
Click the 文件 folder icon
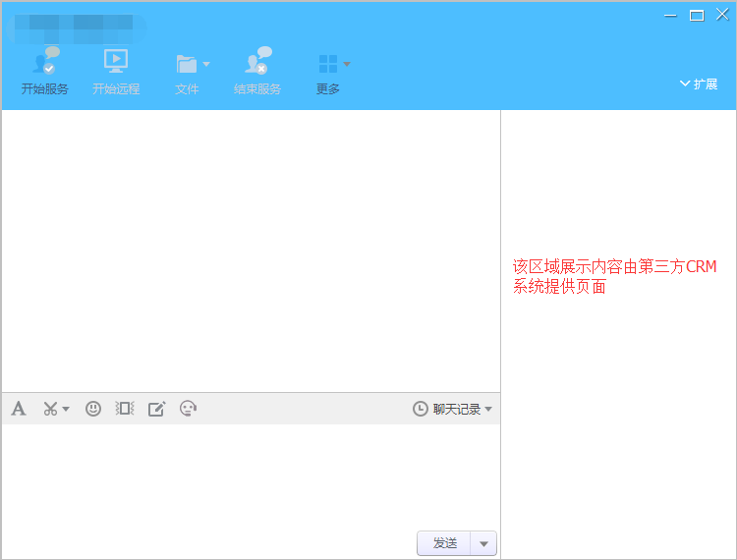click(x=185, y=64)
